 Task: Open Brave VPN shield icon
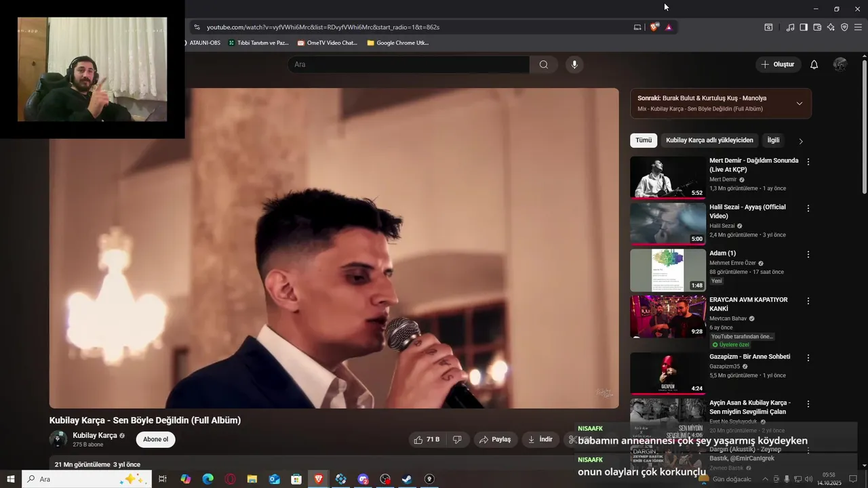point(844,27)
